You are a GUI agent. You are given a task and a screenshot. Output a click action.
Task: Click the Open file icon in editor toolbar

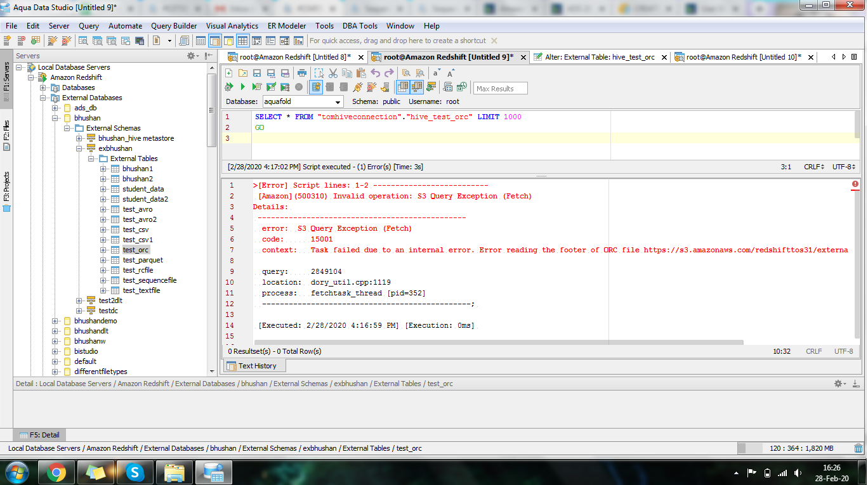click(x=243, y=73)
